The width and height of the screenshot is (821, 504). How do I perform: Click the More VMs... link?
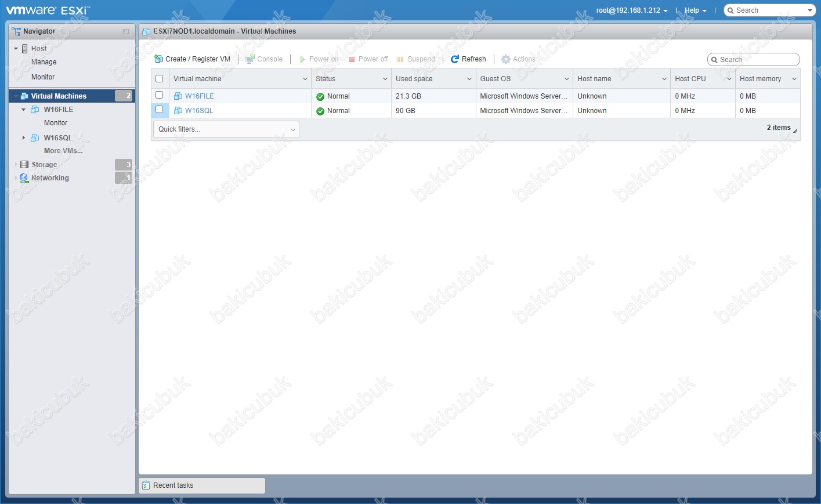pyautogui.click(x=63, y=151)
